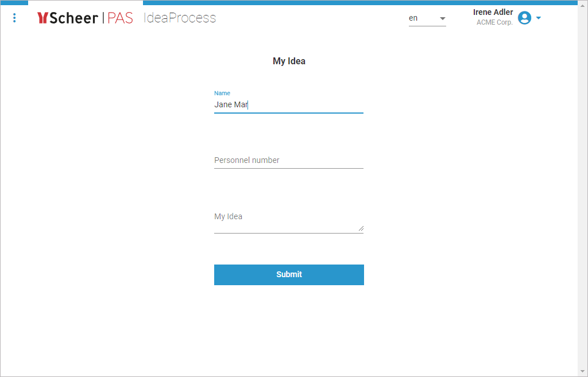Viewport: 588px width, 377px height.
Task: Click the IdeaProcess application title
Action: [x=180, y=18]
